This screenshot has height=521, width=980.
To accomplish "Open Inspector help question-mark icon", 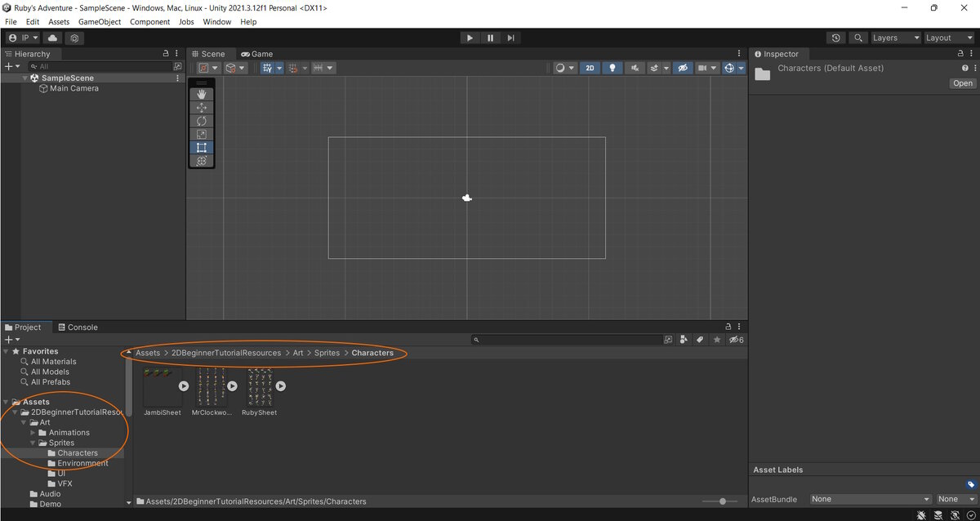I will pyautogui.click(x=964, y=68).
